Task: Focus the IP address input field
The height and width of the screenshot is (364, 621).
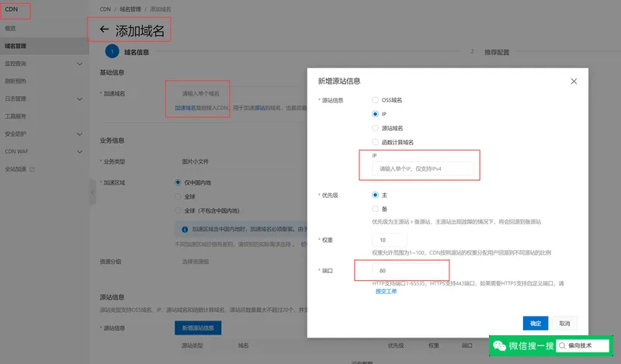Action: (422, 168)
